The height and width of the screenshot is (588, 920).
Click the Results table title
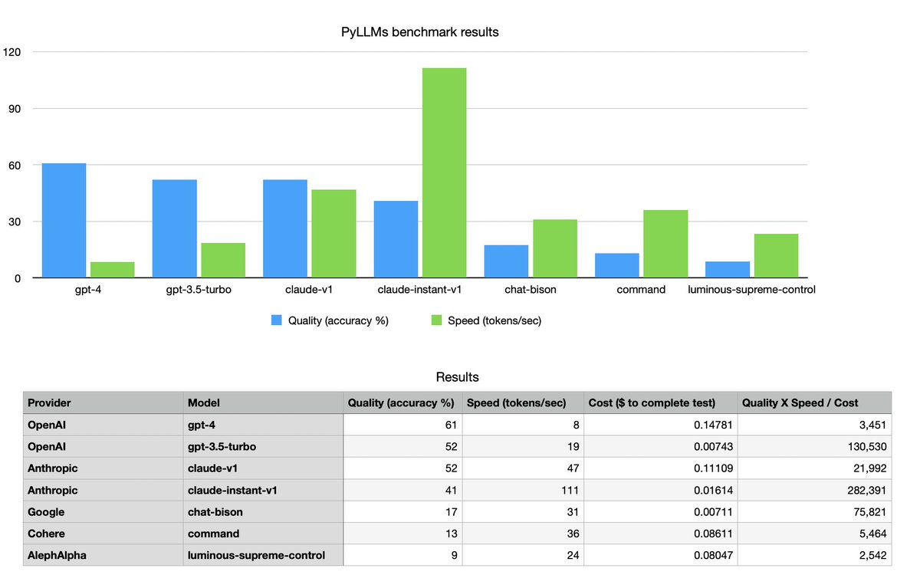tap(457, 377)
